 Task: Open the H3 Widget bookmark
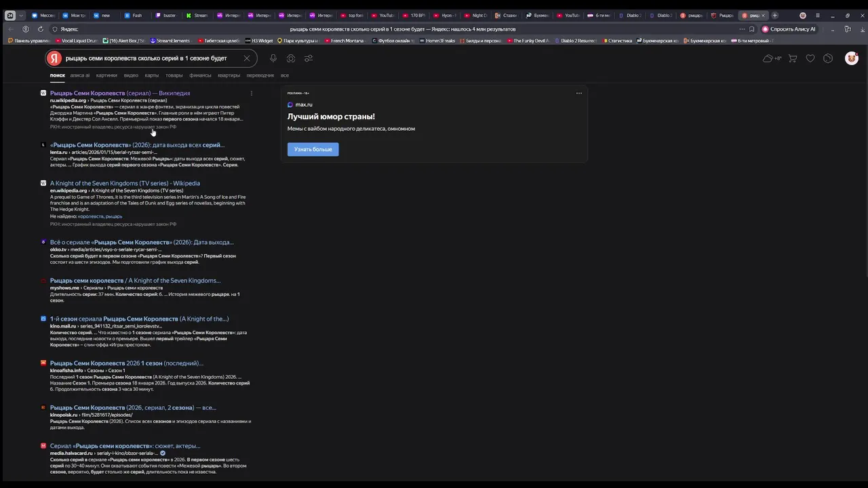click(x=259, y=41)
